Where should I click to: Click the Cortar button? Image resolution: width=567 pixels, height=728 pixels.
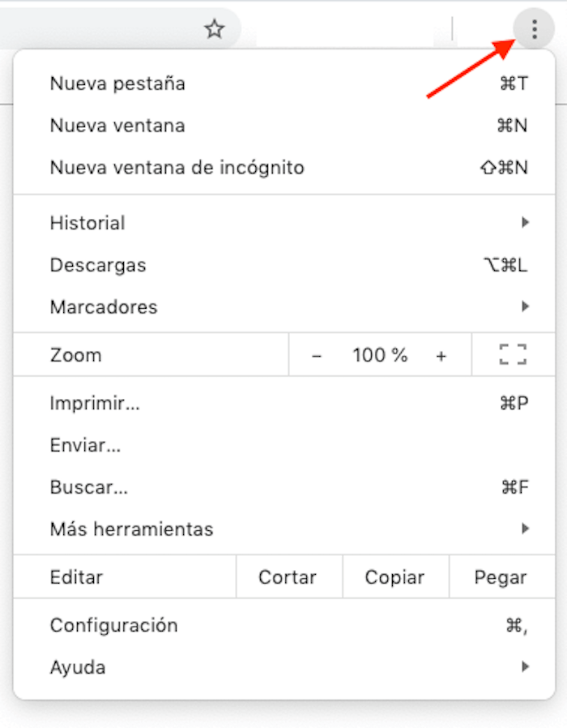[x=287, y=577]
